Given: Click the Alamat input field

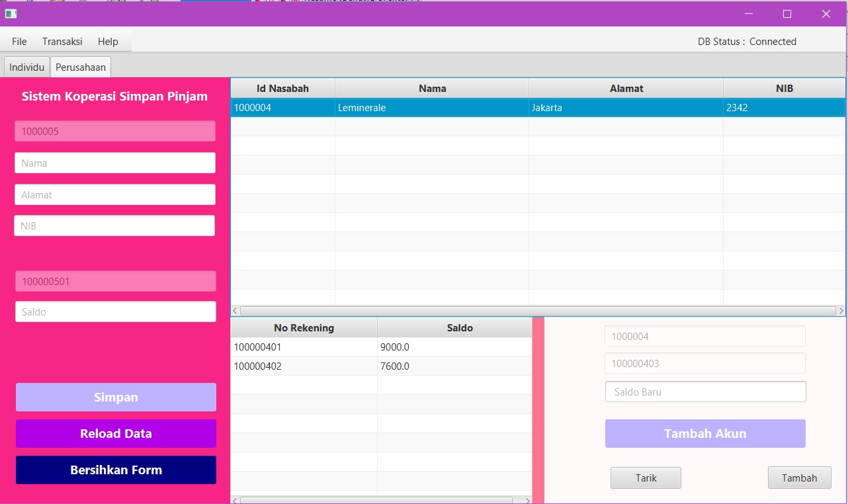Looking at the screenshot, I should point(114,194).
